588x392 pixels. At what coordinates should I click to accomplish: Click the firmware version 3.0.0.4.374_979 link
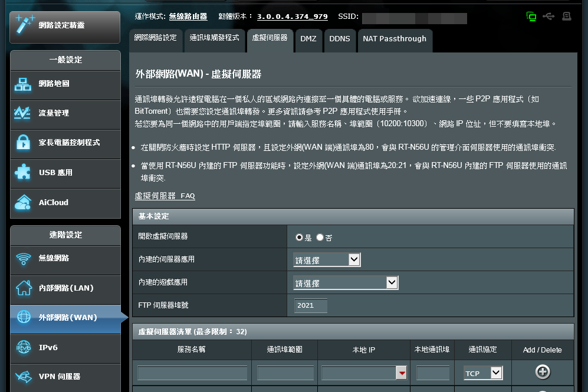pos(292,17)
